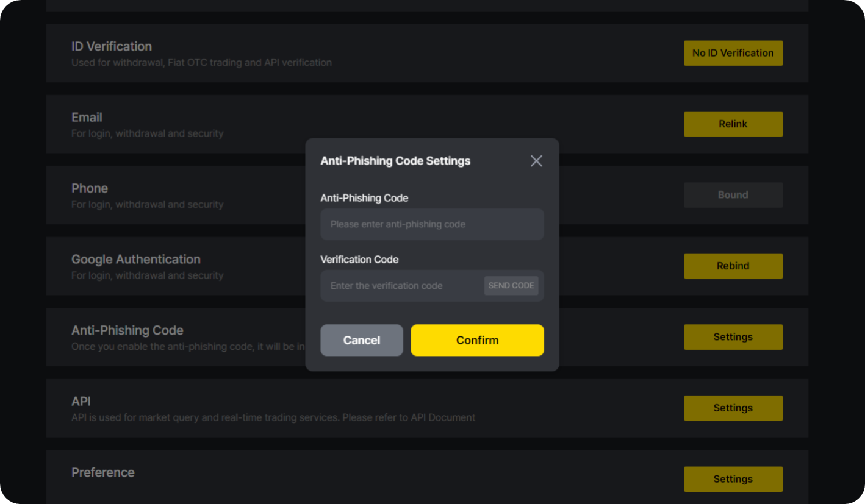Click the API row heading

coord(81,402)
